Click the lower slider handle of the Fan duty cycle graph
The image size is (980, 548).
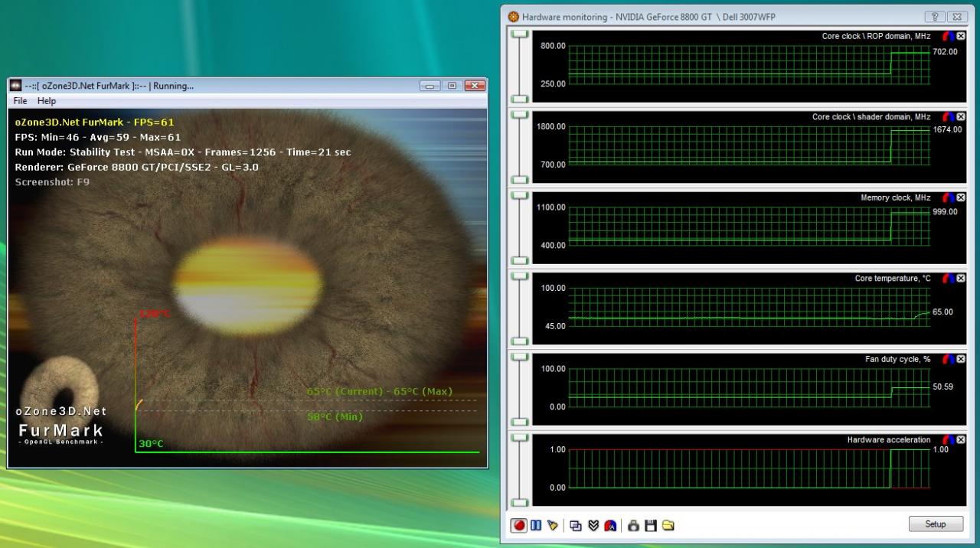(521, 422)
